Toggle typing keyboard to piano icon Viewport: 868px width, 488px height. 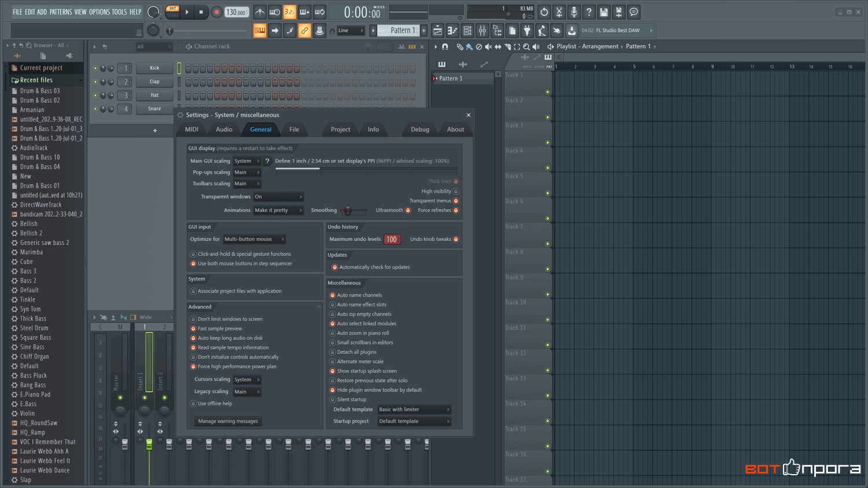pos(260,31)
